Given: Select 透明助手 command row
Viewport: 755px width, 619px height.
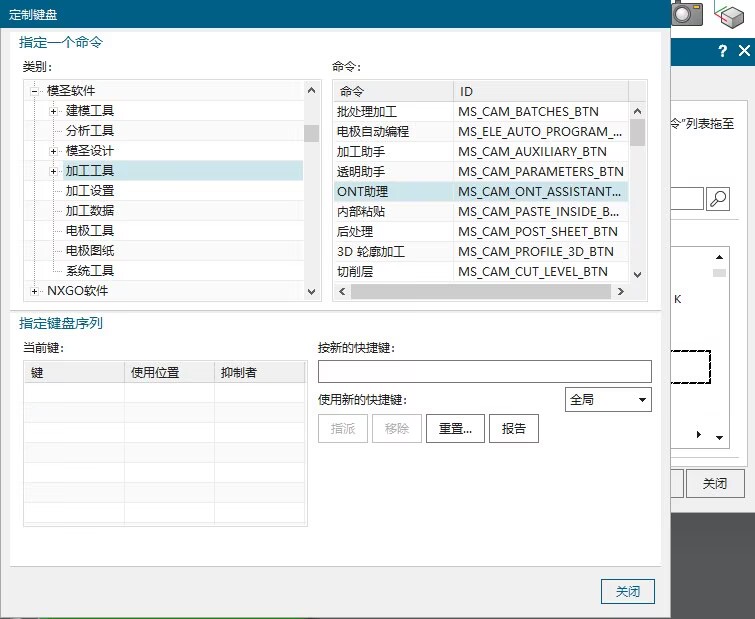Looking at the screenshot, I should pyautogui.click(x=481, y=171).
